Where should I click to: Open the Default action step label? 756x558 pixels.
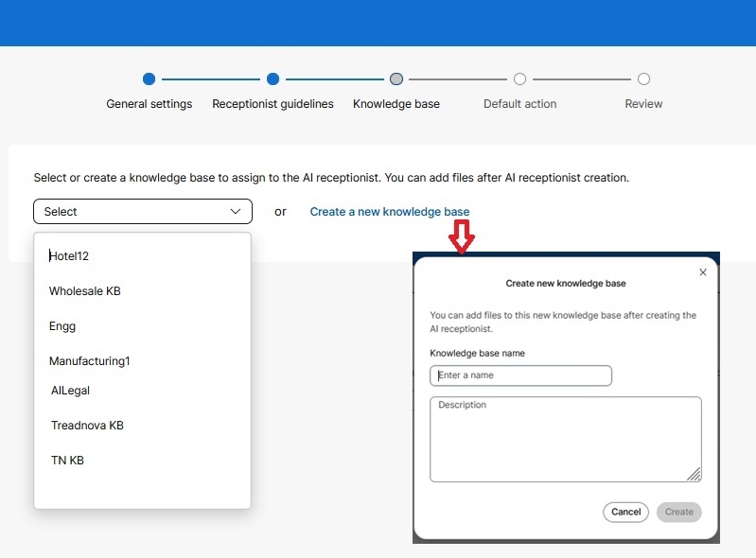tap(519, 104)
